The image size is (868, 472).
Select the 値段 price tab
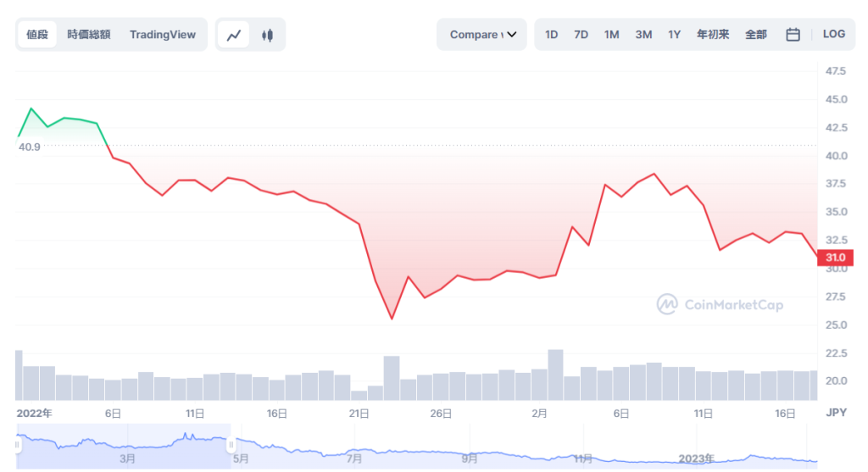coord(37,35)
